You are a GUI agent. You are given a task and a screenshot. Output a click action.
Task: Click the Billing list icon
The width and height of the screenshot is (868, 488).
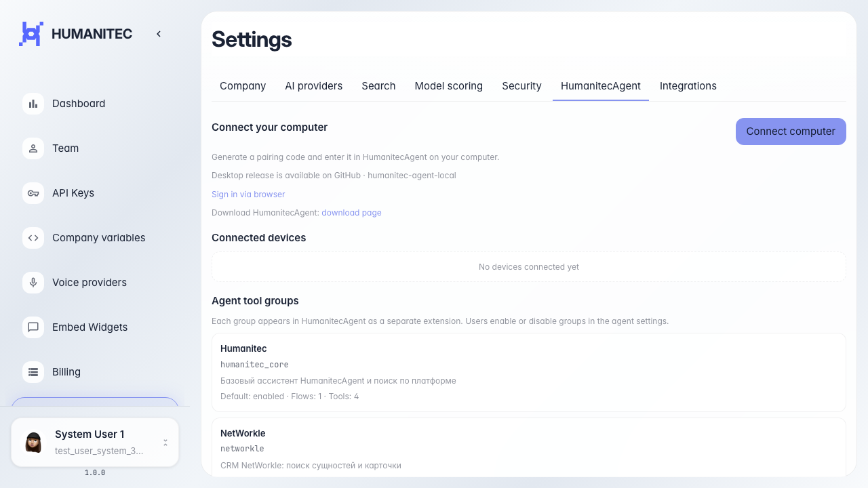pyautogui.click(x=33, y=372)
